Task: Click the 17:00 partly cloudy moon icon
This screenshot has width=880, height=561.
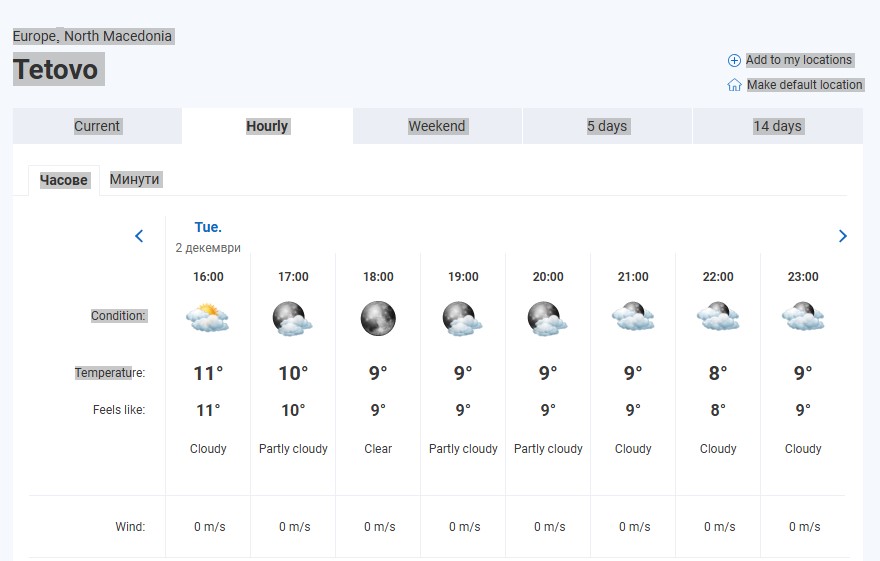Action: [293, 318]
